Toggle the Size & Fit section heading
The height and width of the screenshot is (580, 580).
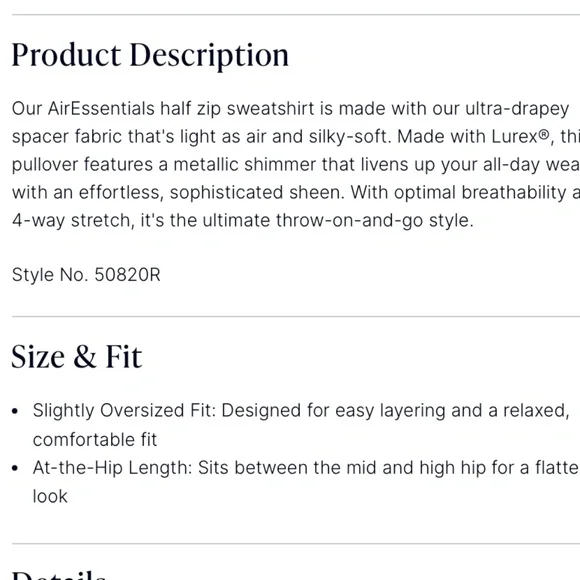77,357
